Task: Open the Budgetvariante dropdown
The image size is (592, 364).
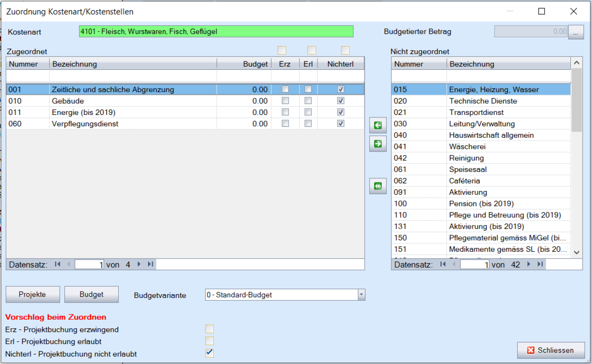Action: point(361,295)
